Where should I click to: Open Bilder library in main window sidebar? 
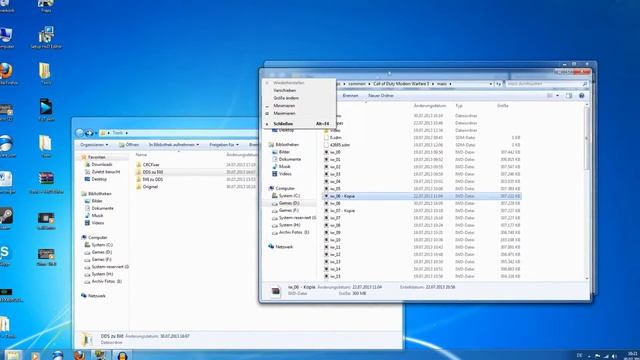(284, 152)
